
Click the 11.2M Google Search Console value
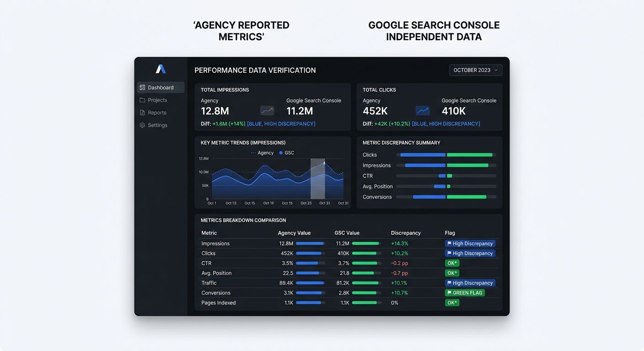300,111
